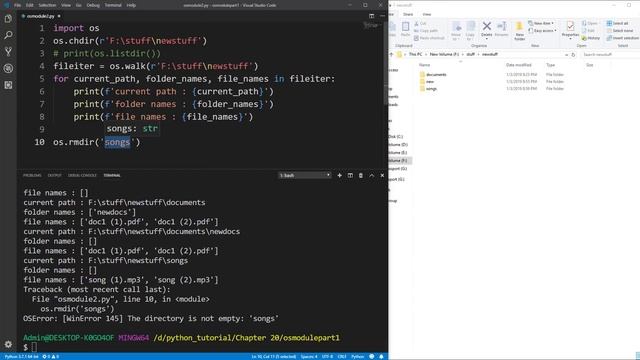The height and width of the screenshot is (360, 640).
Task: Click the feedback smiley in status bar
Action: (372, 356)
